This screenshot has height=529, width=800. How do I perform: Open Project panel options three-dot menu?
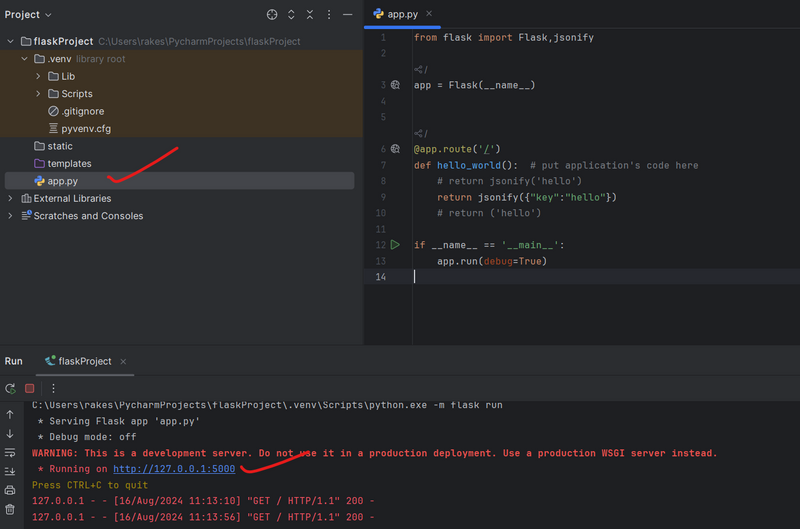pyautogui.click(x=329, y=15)
